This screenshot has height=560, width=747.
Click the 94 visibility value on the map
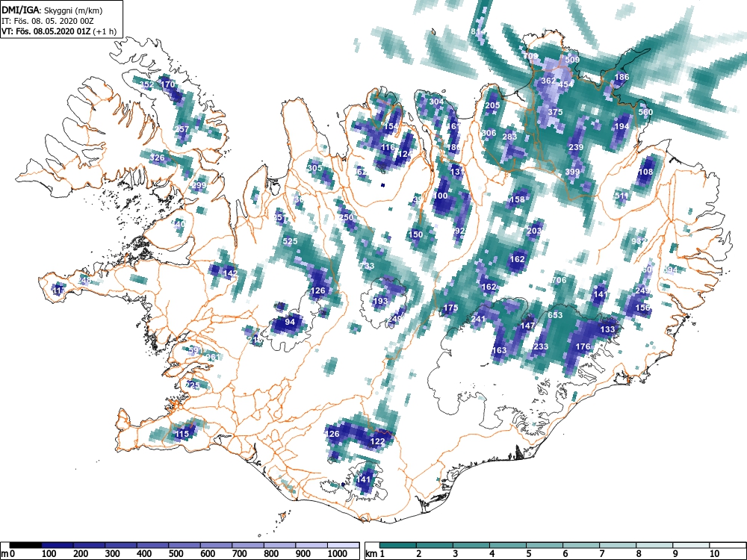tap(290, 321)
